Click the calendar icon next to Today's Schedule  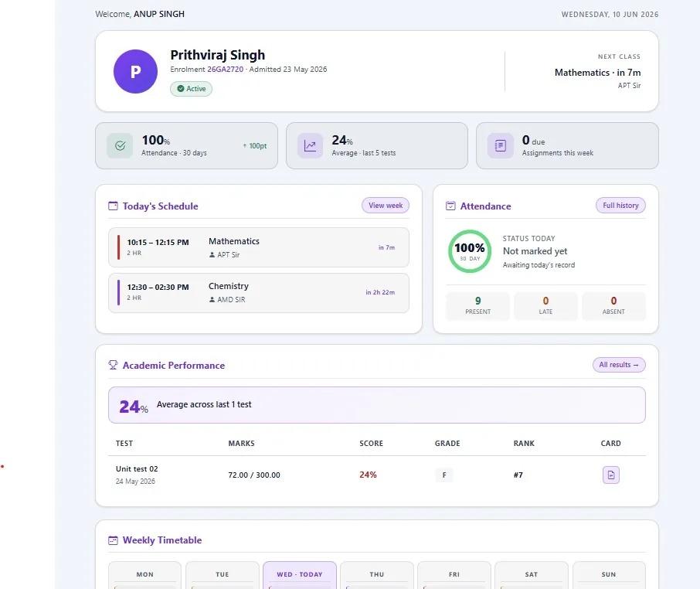(x=114, y=206)
